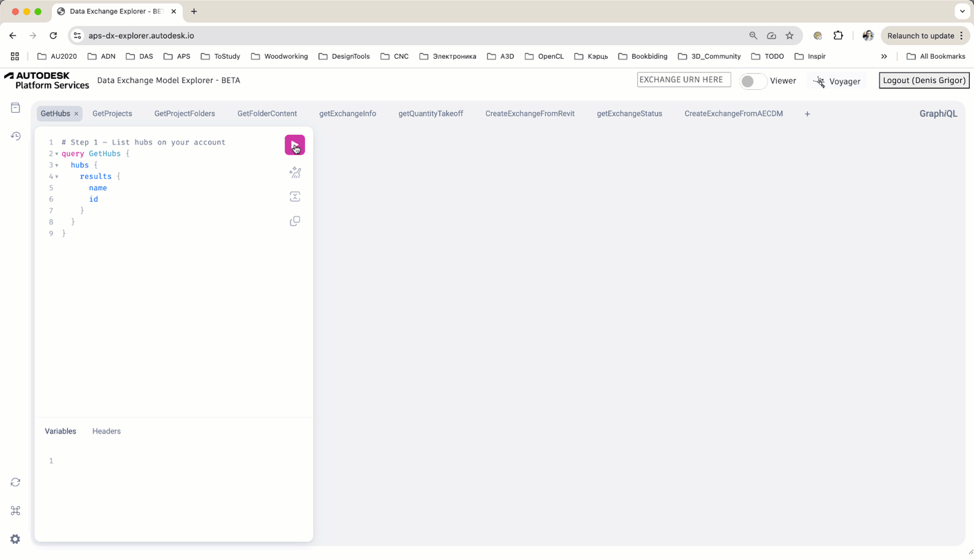The image size is (974, 560).
Task: Add a new query tab
Action: [x=807, y=114]
